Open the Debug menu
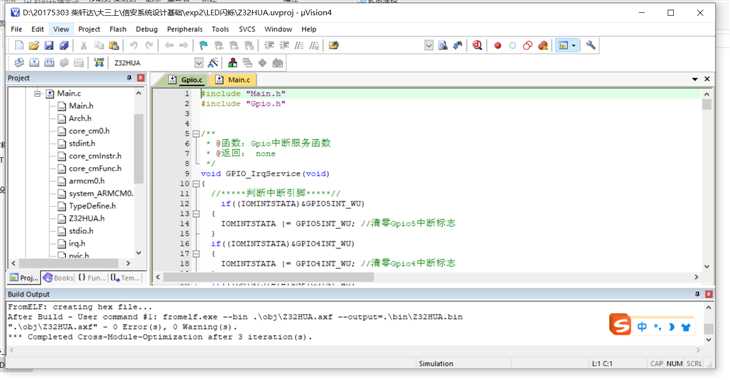Screen dimensions: 730x380 [147, 29]
